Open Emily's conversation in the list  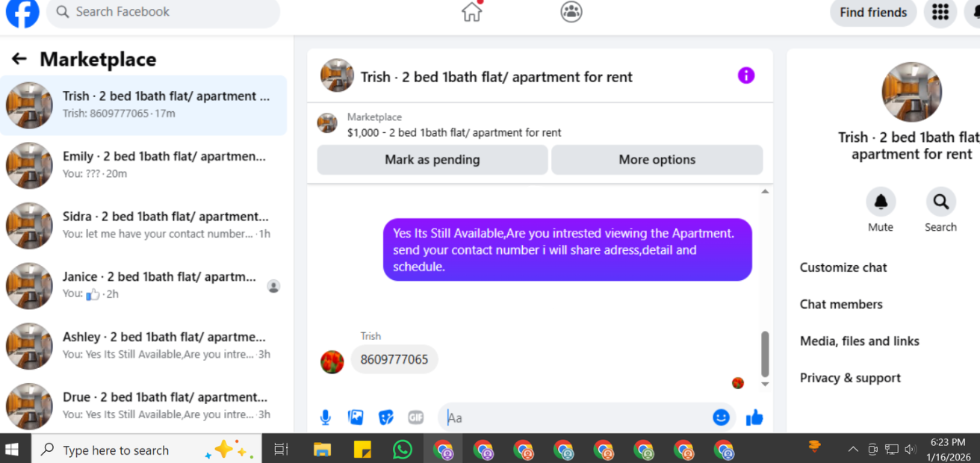click(143, 165)
